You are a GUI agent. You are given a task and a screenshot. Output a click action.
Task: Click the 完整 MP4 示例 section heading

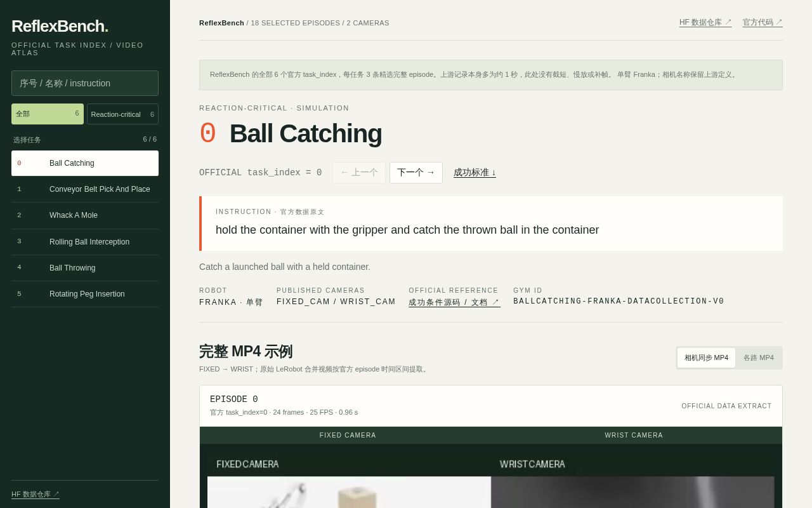(x=246, y=351)
